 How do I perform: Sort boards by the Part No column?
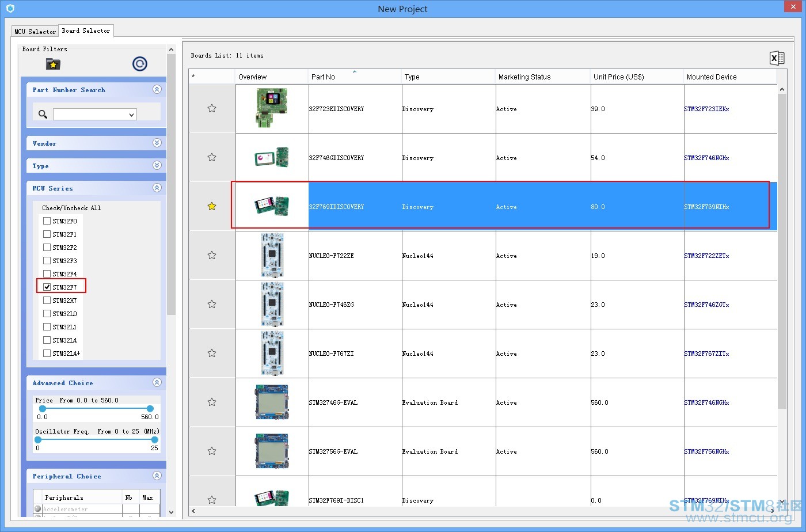click(355, 77)
